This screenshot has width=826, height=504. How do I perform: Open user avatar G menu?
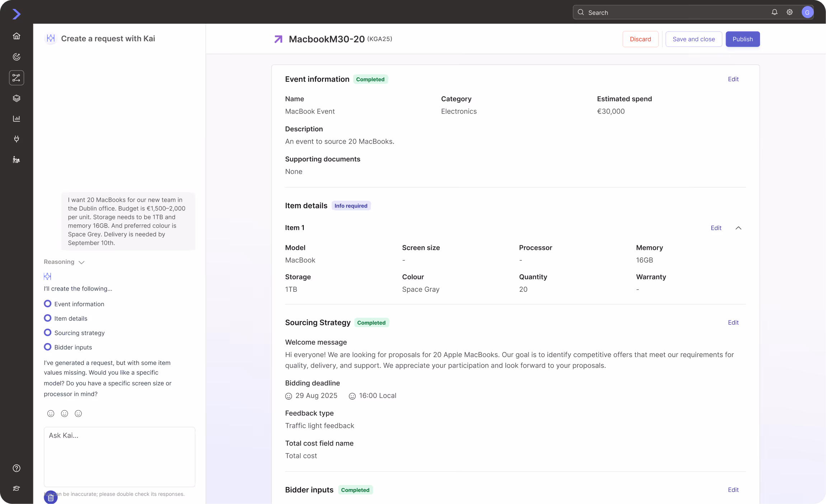coord(807,12)
